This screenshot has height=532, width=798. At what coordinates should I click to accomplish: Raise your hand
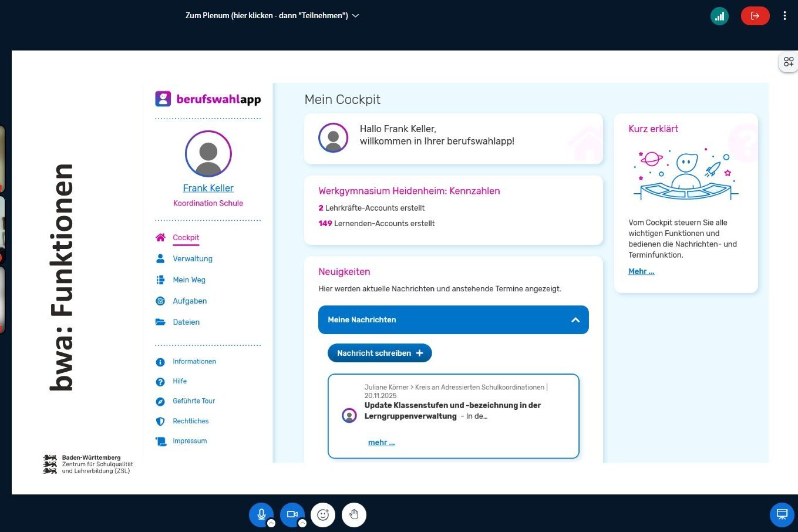[x=353, y=515]
